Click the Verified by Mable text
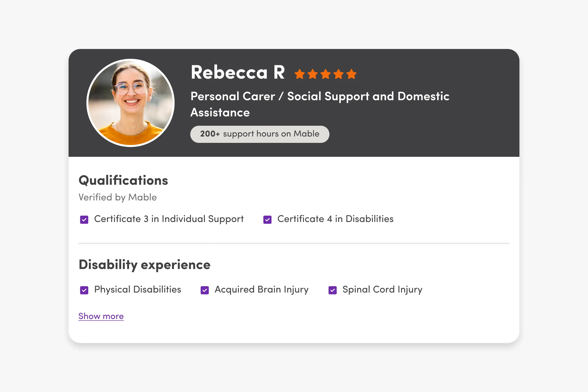588x392 pixels. coord(118,197)
